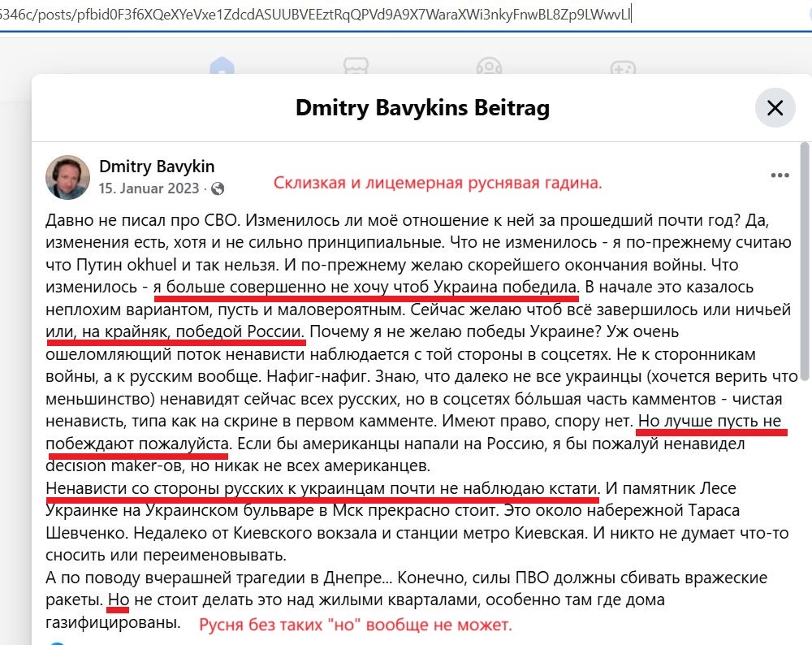The height and width of the screenshot is (645, 812).
Task: Open the Gaming icon in top navigation
Action: [x=623, y=67]
